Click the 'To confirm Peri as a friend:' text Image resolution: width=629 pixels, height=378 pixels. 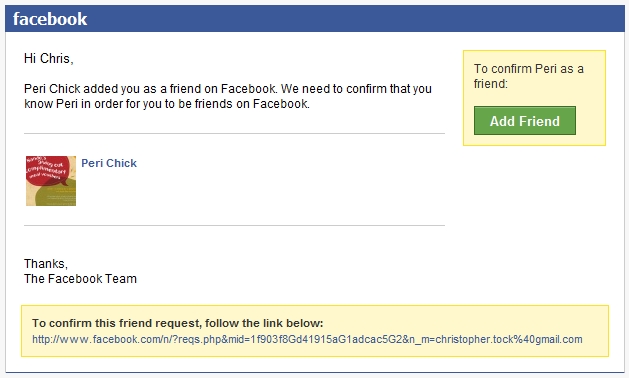(528, 76)
